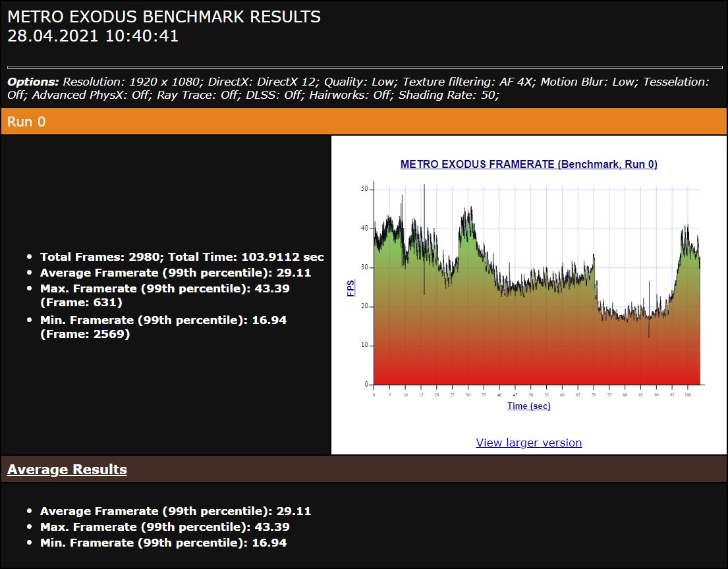
Task: Click the FPS axis label
Action: coord(350,288)
